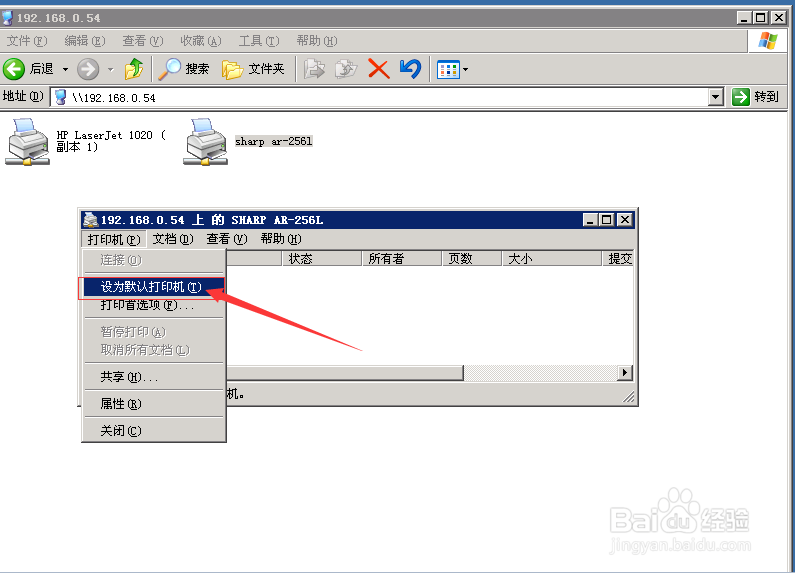Open the Forward button history dropdown arrow
This screenshot has width=795, height=573.
[111, 69]
